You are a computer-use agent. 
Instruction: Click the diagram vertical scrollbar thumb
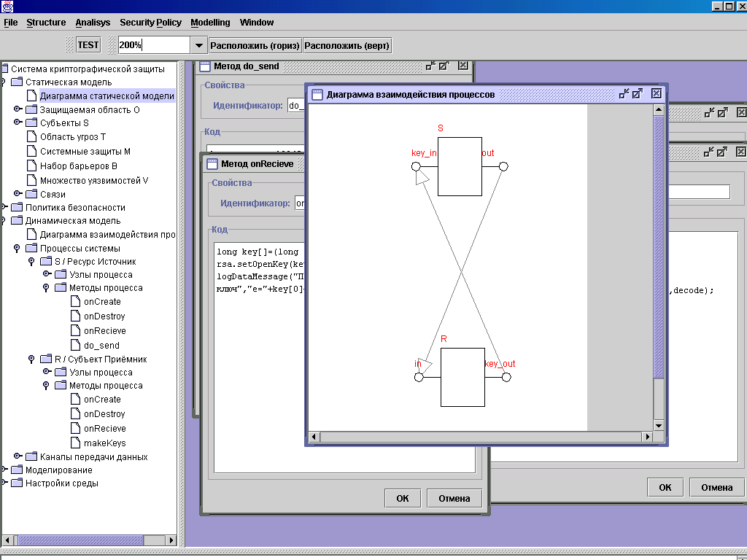pos(659,247)
